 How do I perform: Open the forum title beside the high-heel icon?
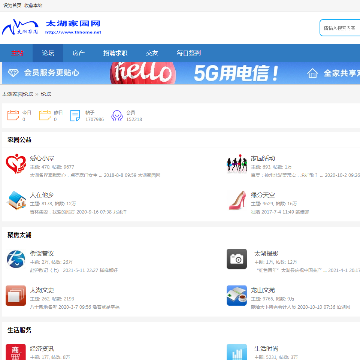coord(263,195)
